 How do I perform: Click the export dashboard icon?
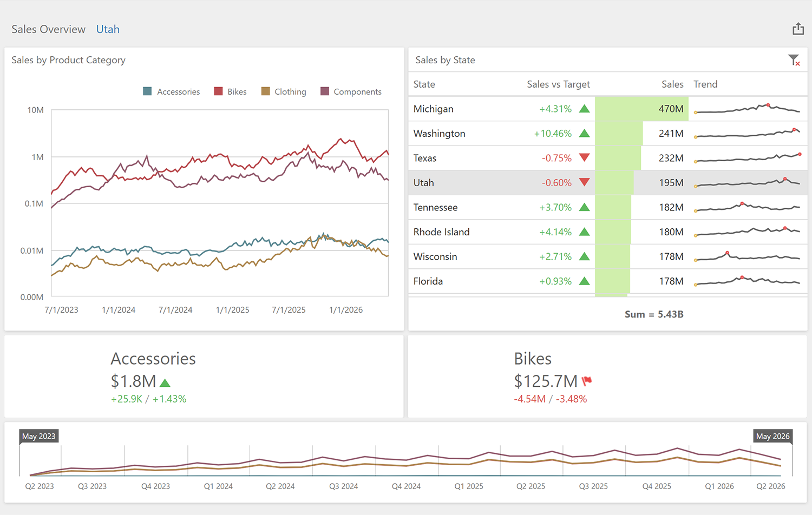pos(798,29)
